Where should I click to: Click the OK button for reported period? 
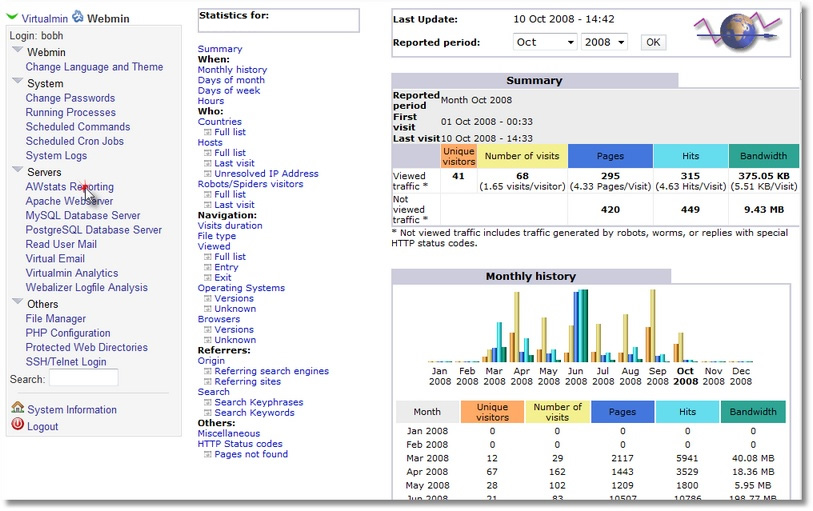point(653,42)
